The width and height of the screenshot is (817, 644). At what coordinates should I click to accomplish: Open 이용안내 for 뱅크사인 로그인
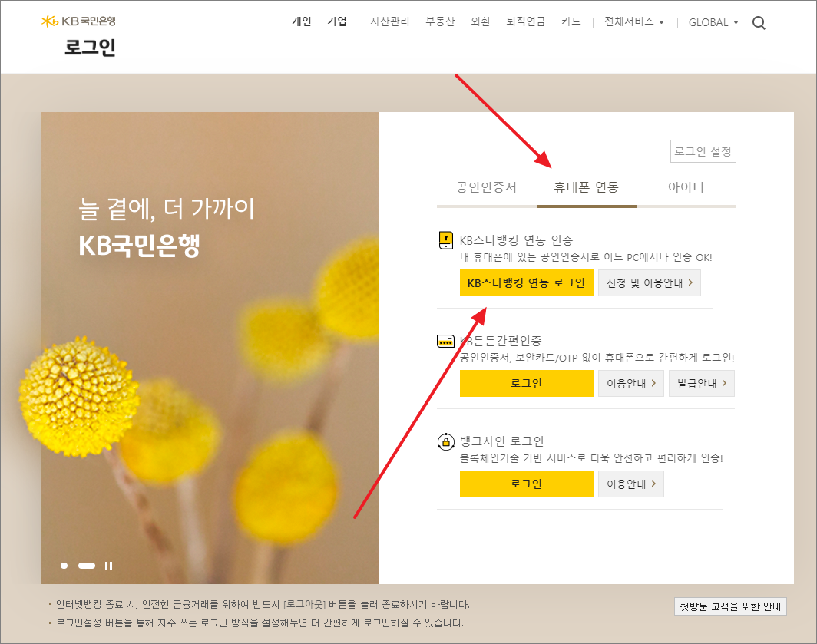[631, 484]
